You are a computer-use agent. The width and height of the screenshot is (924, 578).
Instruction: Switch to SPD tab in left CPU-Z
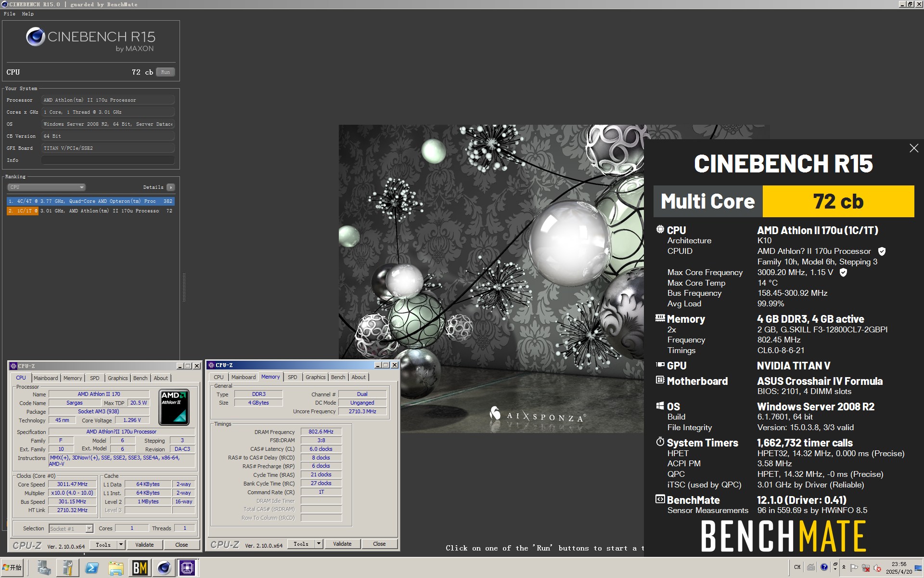point(95,379)
